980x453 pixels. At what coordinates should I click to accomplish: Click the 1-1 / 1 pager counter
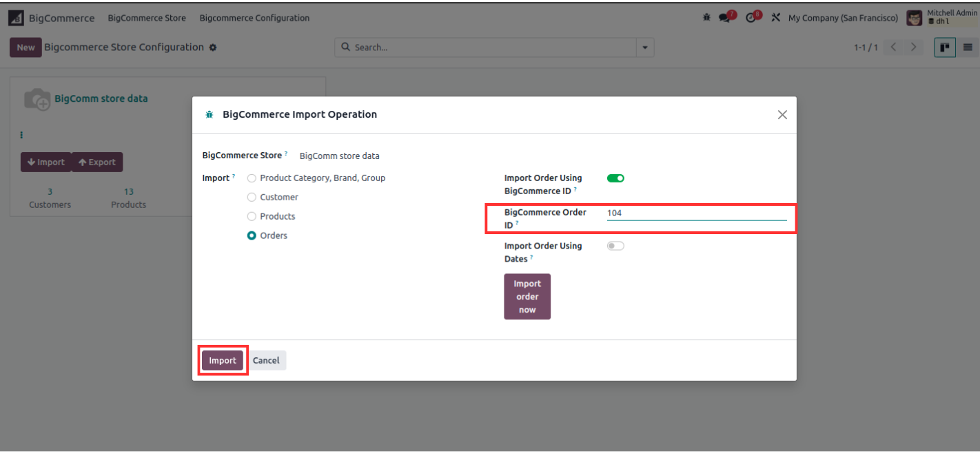pyautogui.click(x=866, y=48)
